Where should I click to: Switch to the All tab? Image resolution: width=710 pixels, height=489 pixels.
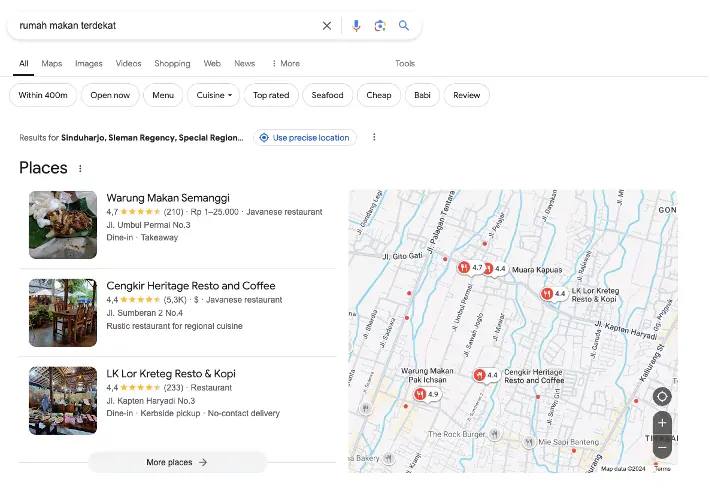24,64
